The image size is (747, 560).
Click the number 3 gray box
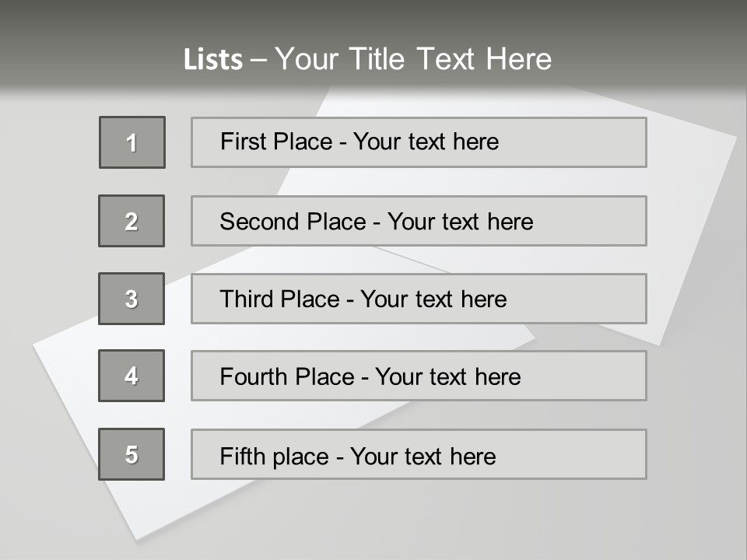(132, 299)
